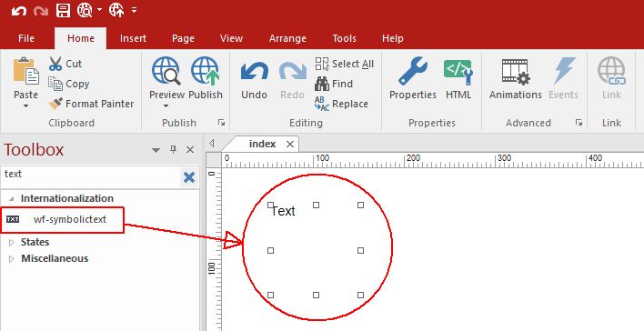Screen dimensions: 644x331
Task: Open the ribbon Preview dropdown arrow
Action: [166, 106]
